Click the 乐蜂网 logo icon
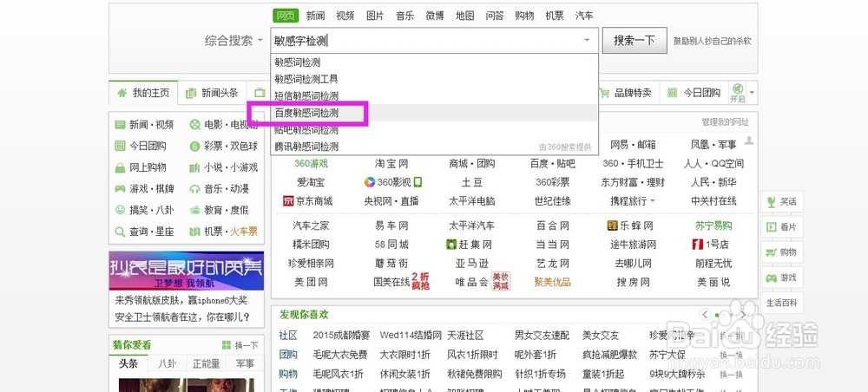Image resolution: width=868 pixels, height=392 pixels. click(x=612, y=225)
